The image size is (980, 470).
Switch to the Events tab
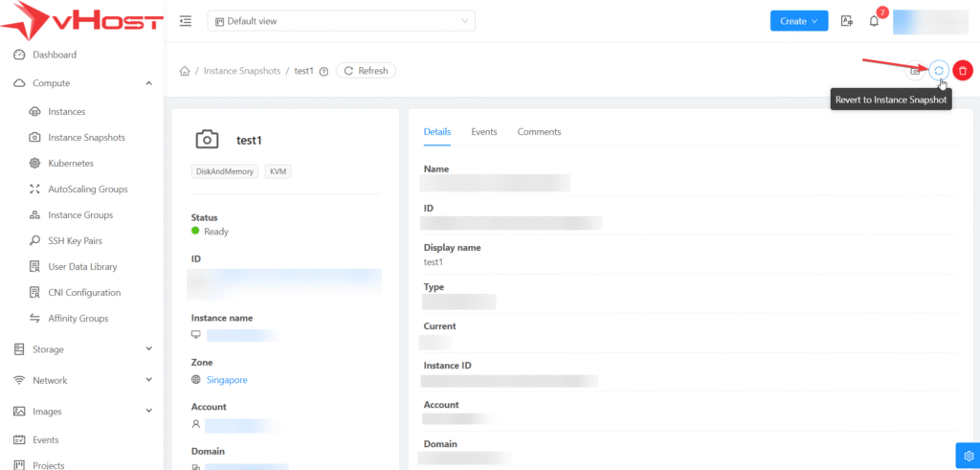[484, 132]
